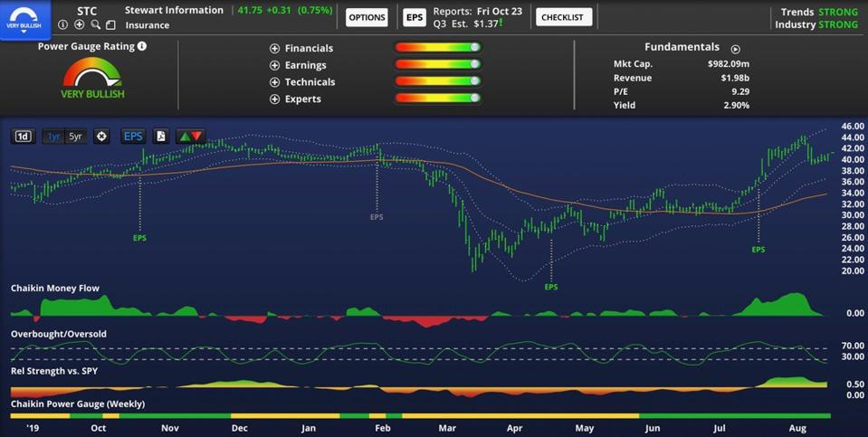Switch chart range to 5yr
The image size is (868, 437).
pyautogui.click(x=76, y=136)
